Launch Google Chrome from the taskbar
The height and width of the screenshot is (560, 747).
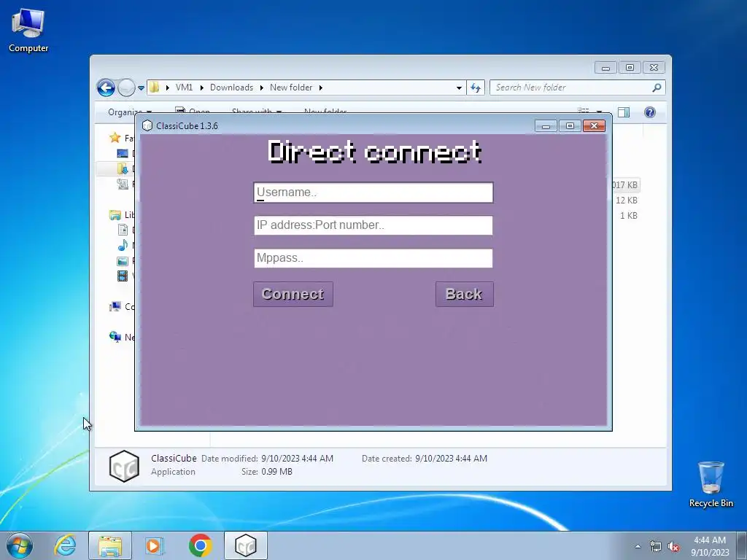[200, 545]
